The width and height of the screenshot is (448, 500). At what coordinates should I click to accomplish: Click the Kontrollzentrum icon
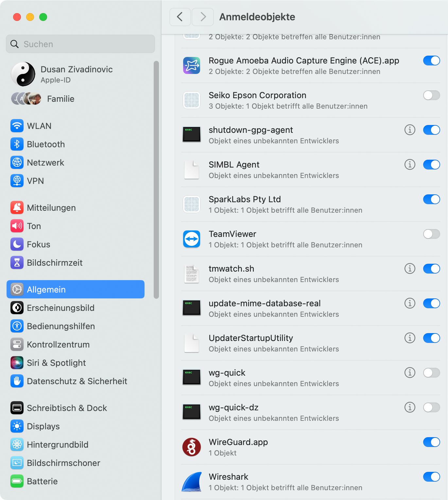click(17, 344)
